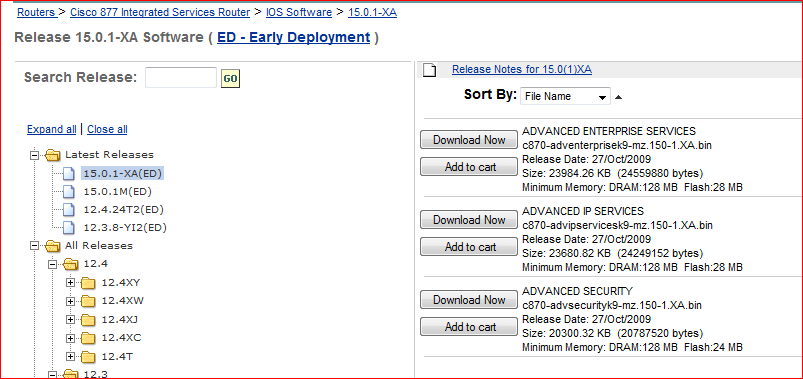Collapse the Latest Releases folder node
Image resolution: width=803 pixels, height=379 pixels.
(35, 155)
